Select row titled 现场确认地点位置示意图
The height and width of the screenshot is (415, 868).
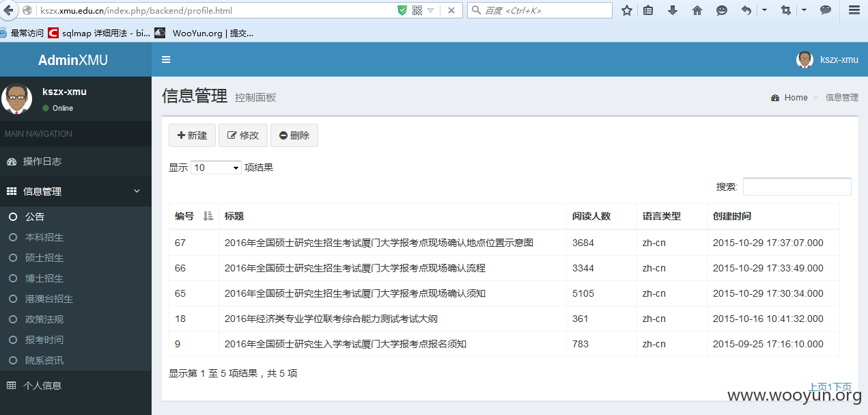[x=504, y=243]
